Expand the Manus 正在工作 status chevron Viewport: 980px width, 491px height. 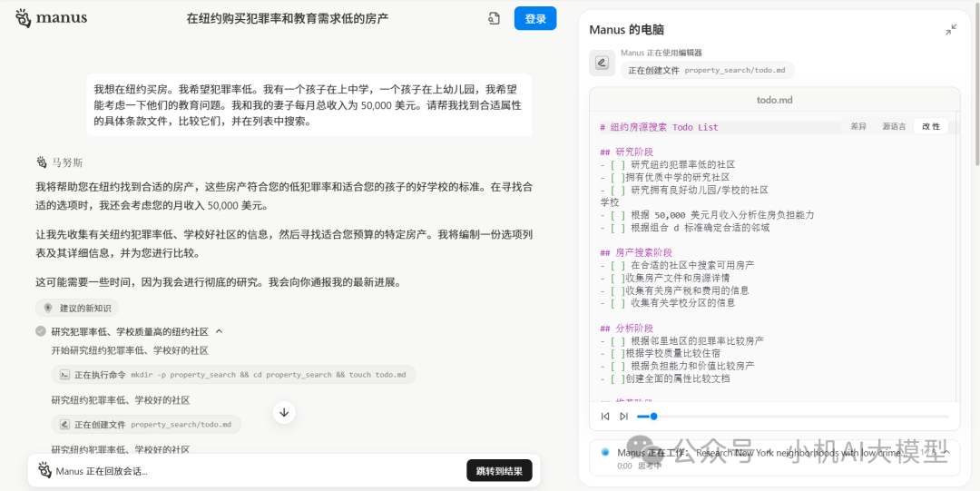(946, 452)
